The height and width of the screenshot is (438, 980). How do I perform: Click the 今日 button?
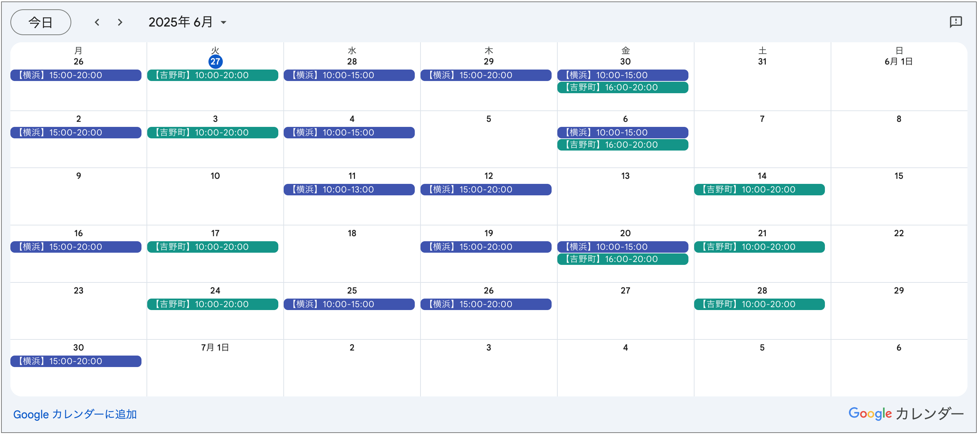click(41, 22)
